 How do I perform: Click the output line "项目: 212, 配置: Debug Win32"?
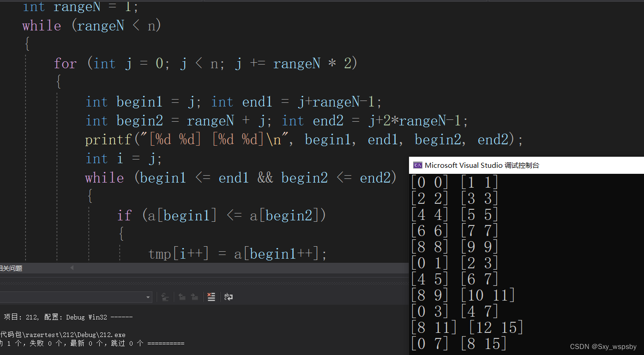(x=68, y=317)
